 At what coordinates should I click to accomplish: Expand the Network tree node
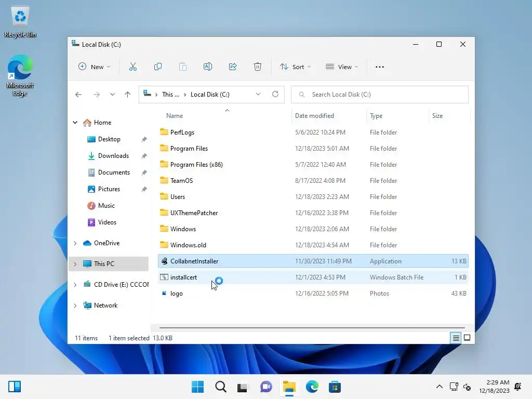click(x=75, y=305)
